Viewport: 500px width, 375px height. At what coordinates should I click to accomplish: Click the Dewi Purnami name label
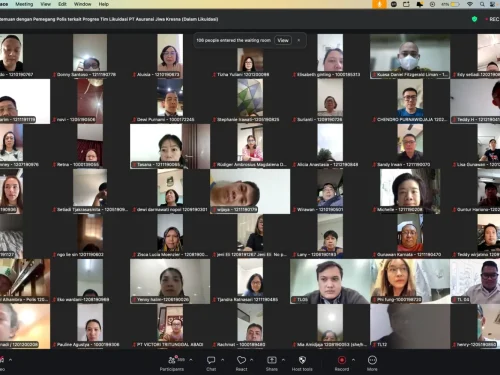coord(163,120)
